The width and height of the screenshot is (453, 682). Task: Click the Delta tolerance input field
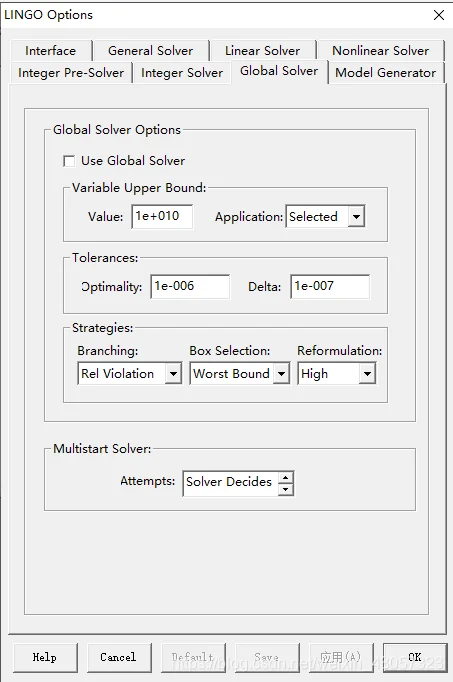click(330, 286)
